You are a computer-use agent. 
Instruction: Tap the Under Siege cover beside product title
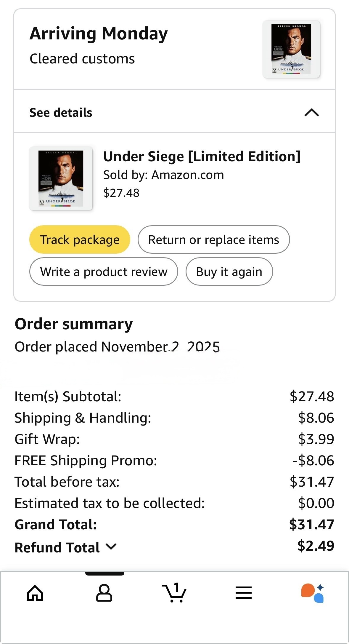(61, 178)
